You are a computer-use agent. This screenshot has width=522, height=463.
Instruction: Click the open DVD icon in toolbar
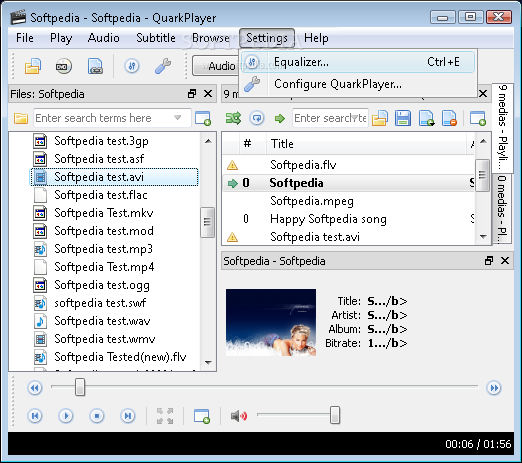pyautogui.click(x=63, y=66)
